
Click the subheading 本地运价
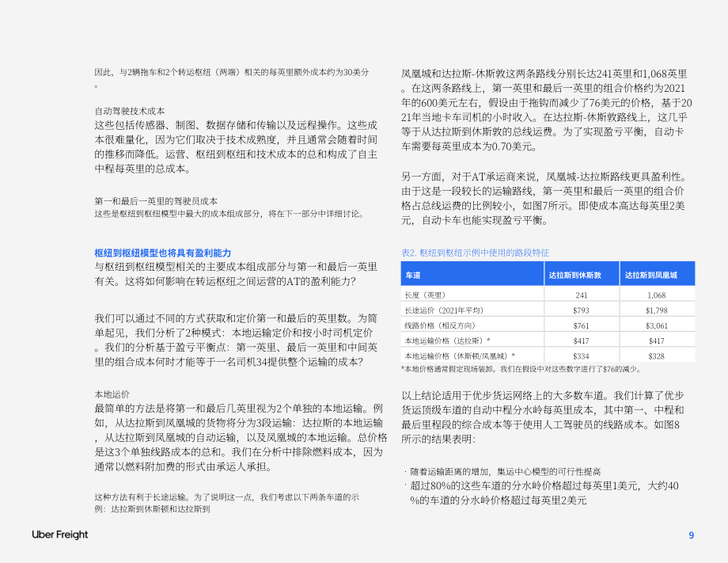(112, 394)
